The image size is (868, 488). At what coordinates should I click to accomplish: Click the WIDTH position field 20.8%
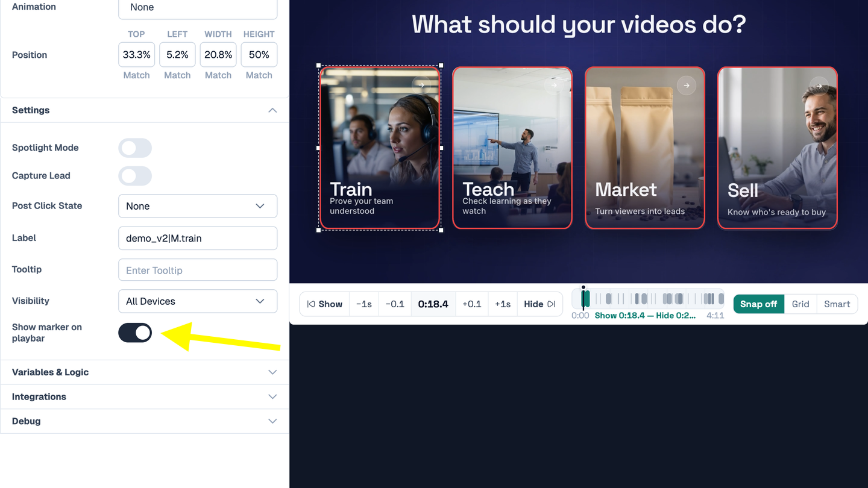coord(218,55)
